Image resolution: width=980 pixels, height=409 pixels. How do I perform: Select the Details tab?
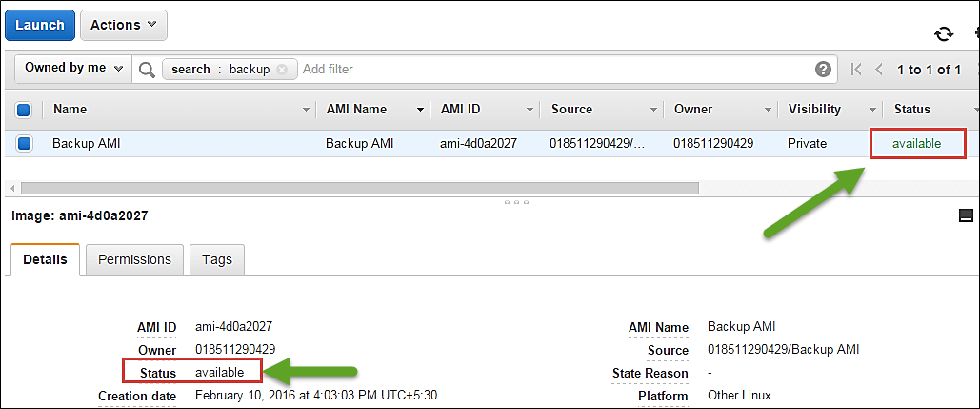click(45, 259)
